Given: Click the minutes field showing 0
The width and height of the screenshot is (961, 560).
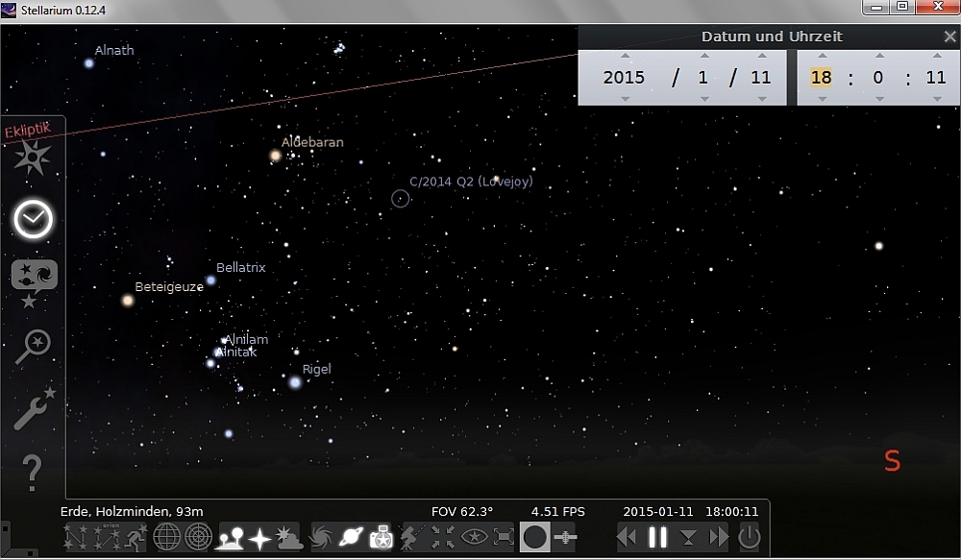Looking at the screenshot, I should [x=878, y=77].
